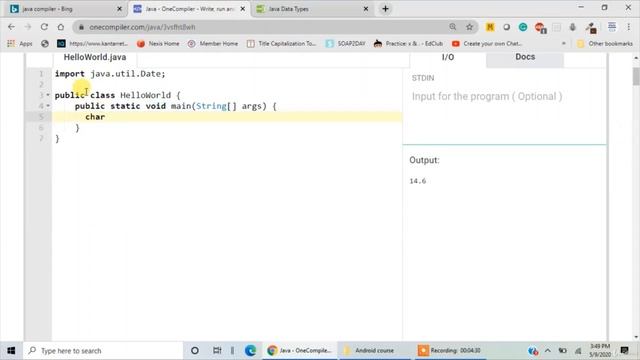Open the SOAP2DAY bookmark
640x360 pixels.
(345, 44)
